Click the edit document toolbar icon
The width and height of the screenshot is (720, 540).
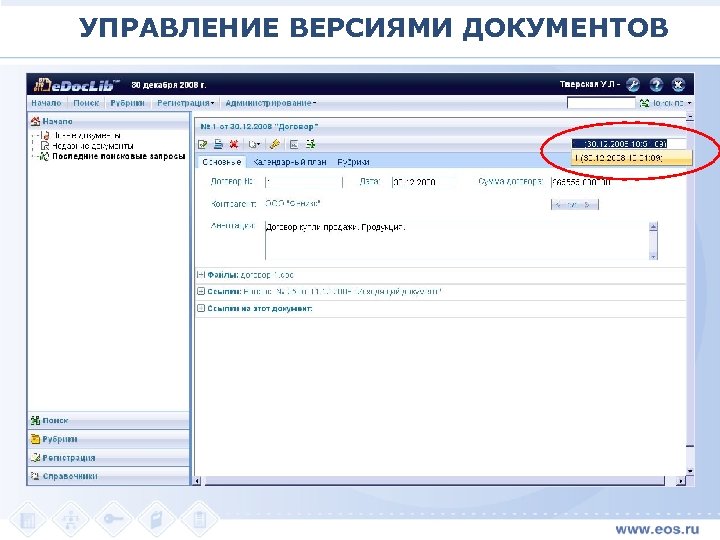click(202, 144)
